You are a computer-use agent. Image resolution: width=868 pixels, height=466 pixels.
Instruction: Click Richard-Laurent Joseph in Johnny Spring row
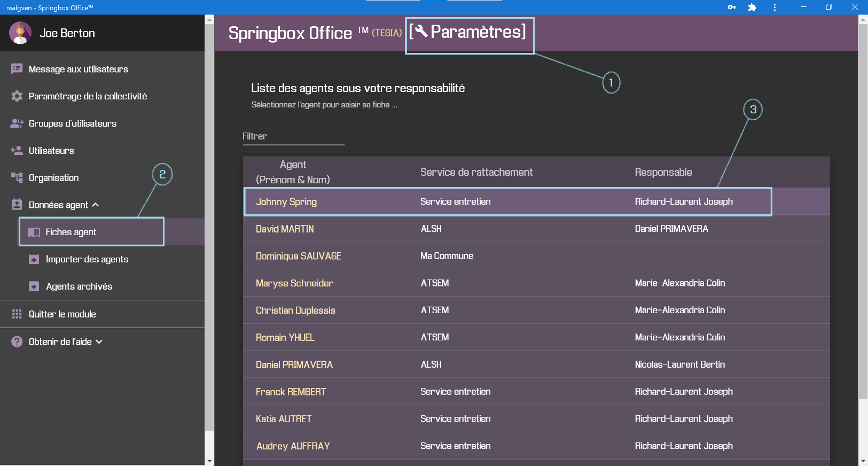coord(684,201)
